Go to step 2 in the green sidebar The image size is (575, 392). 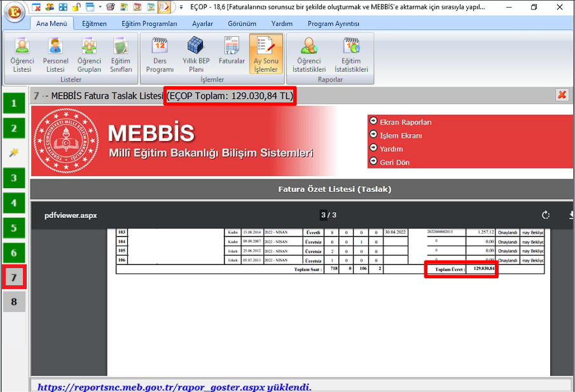[14, 128]
